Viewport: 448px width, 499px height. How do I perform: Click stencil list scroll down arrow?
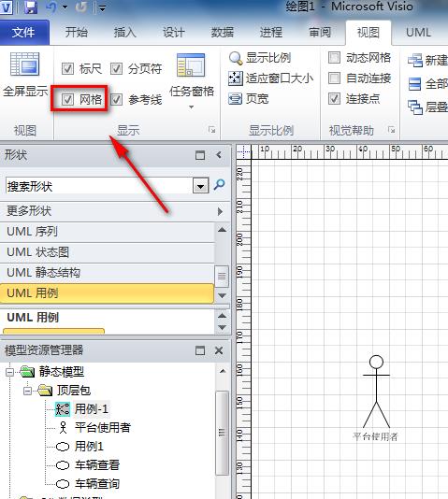[222, 295]
